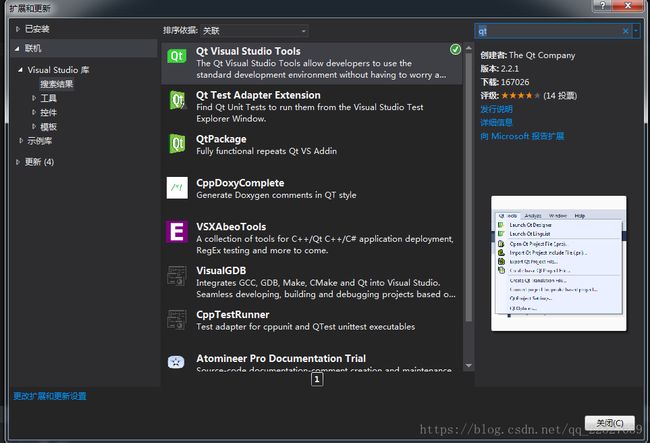Click the Atomineer Pro Documentation icon
Screen dimensions: 650x443
176,362
